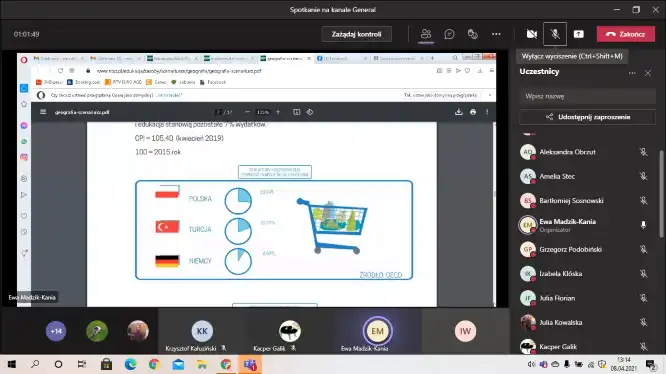The image size is (666, 374).
Task: Rotate the PDF with rotate icon
Action: 310,112
